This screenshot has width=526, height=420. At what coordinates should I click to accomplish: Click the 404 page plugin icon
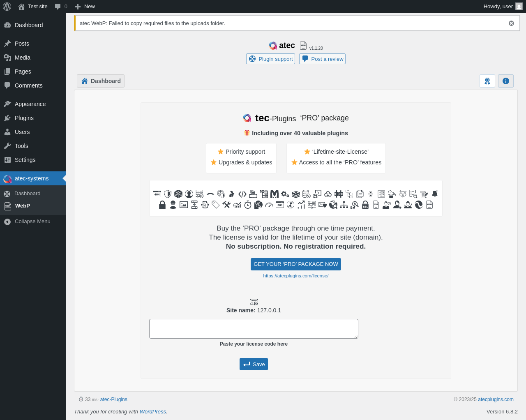[157, 194]
